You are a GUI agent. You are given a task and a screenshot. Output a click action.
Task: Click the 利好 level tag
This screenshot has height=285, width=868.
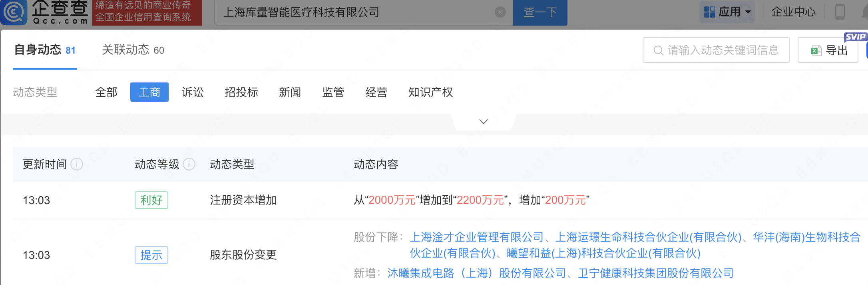pos(151,200)
